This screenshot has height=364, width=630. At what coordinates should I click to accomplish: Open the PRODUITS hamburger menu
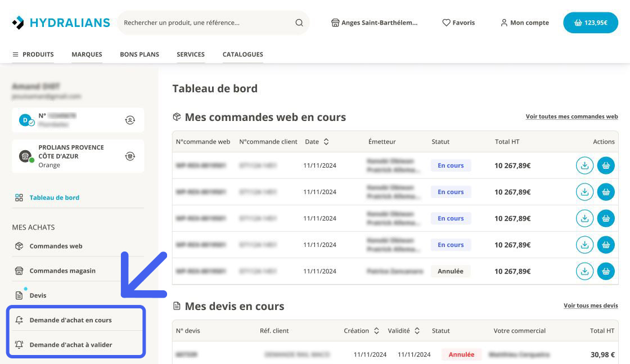click(x=33, y=54)
